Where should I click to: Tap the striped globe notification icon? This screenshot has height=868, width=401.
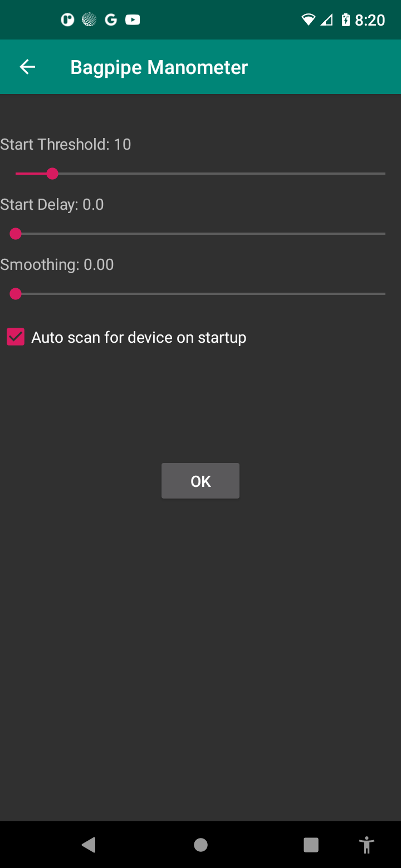click(89, 20)
